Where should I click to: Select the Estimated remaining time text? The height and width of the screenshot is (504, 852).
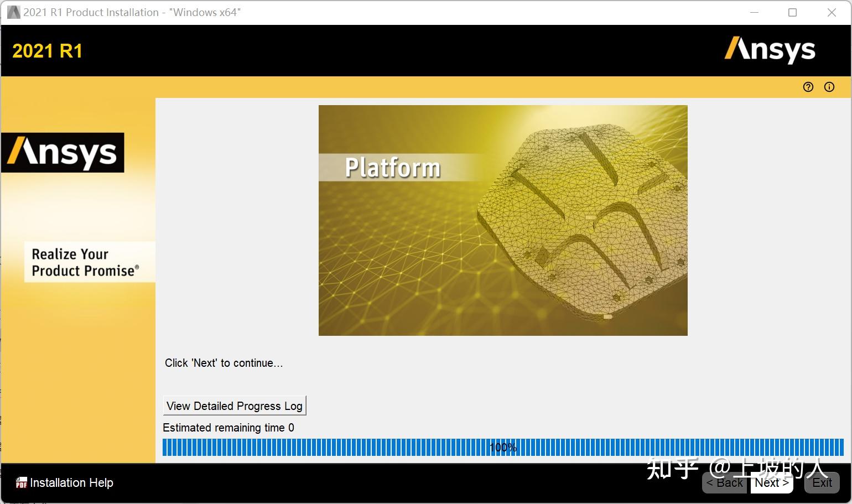(x=228, y=427)
